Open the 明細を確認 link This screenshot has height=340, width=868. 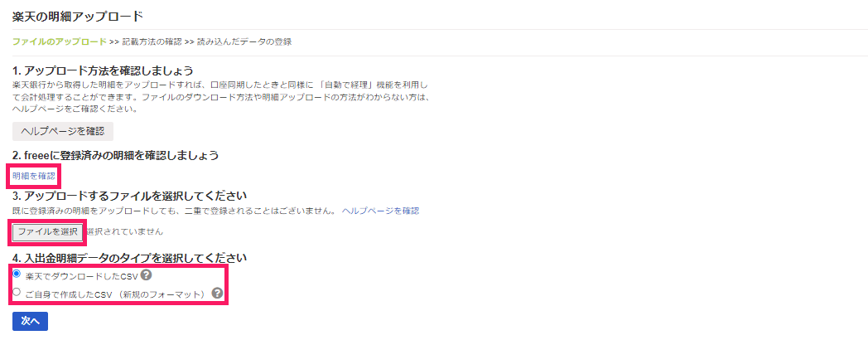pyautogui.click(x=34, y=176)
